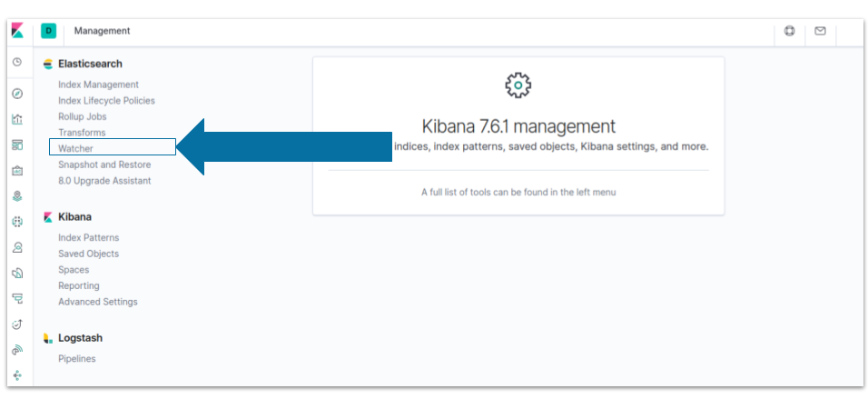Open Recently viewed clock icon
The width and height of the screenshot is (868, 409).
[17, 62]
